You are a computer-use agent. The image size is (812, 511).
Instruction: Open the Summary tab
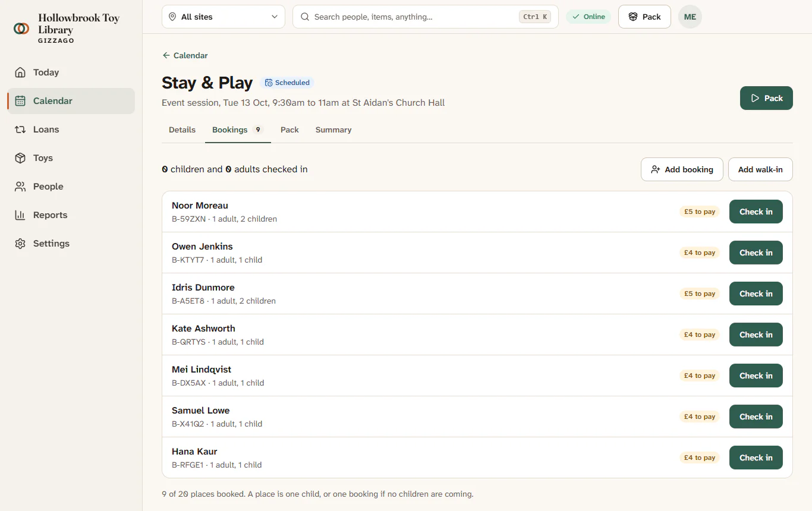coord(333,130)
